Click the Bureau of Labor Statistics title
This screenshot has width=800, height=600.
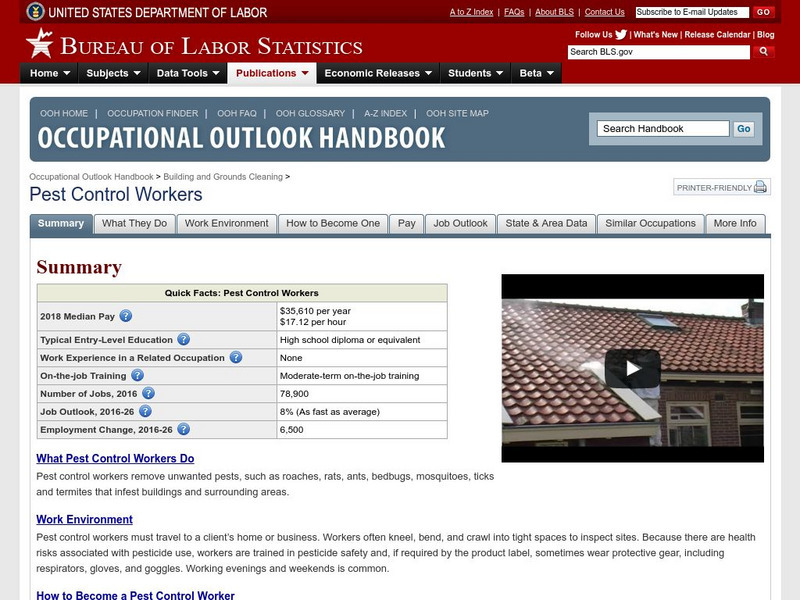[x=211, y=46]
